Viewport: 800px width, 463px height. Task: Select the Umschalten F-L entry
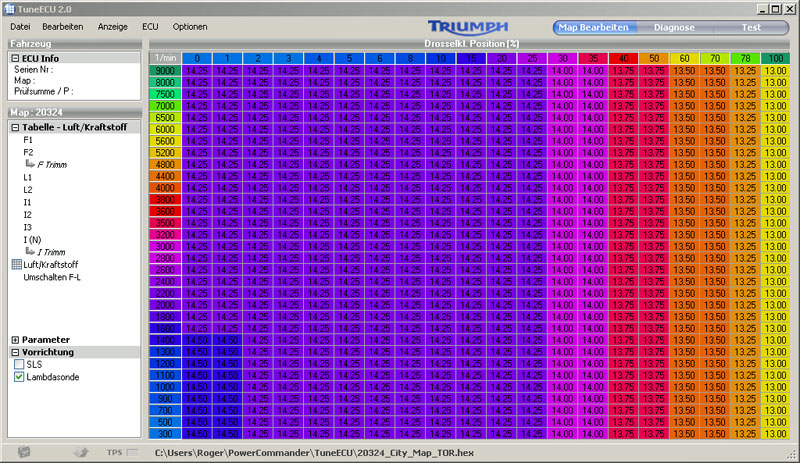52,277
